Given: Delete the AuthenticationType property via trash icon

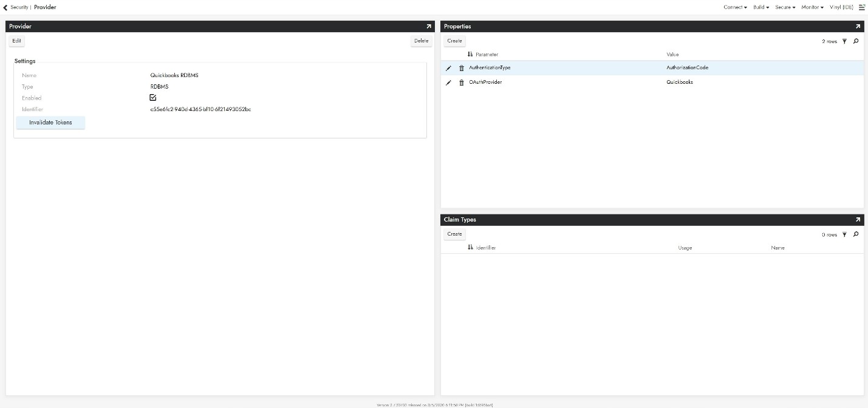Looking at the screenshot, I should (x=462, y=68).
